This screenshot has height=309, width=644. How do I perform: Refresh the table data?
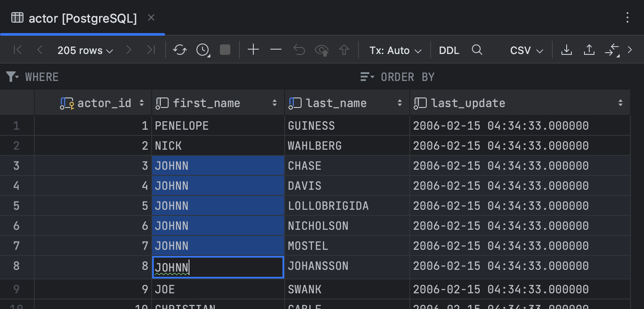(180, 50)
